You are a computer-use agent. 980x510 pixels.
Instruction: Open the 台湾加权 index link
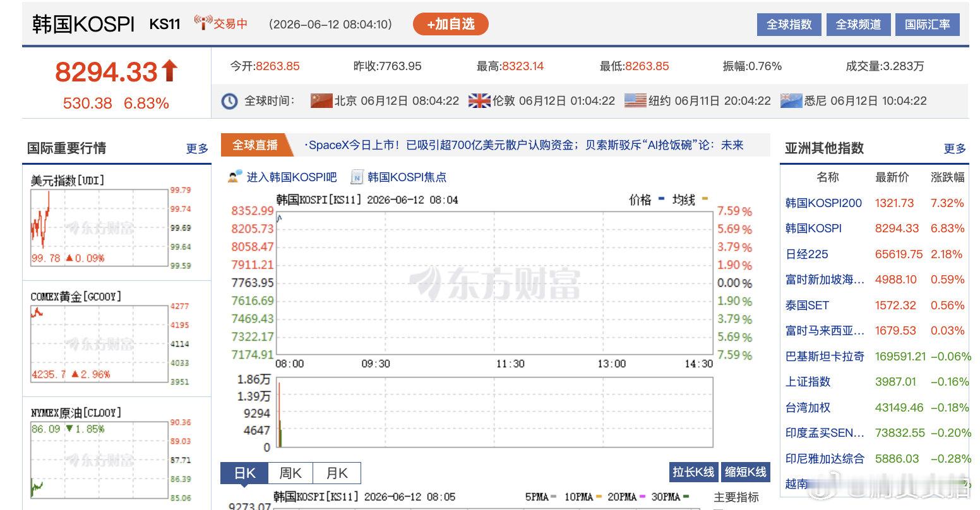(x=808, y=408)
